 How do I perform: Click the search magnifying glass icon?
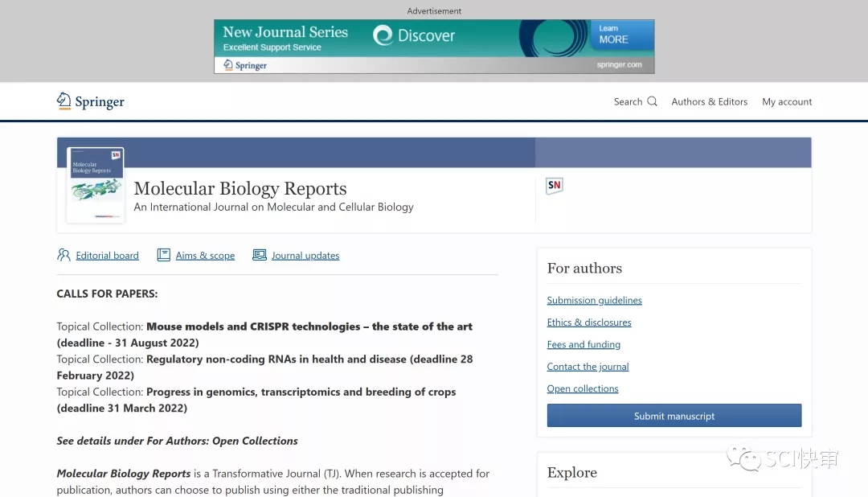pos(652,101)
